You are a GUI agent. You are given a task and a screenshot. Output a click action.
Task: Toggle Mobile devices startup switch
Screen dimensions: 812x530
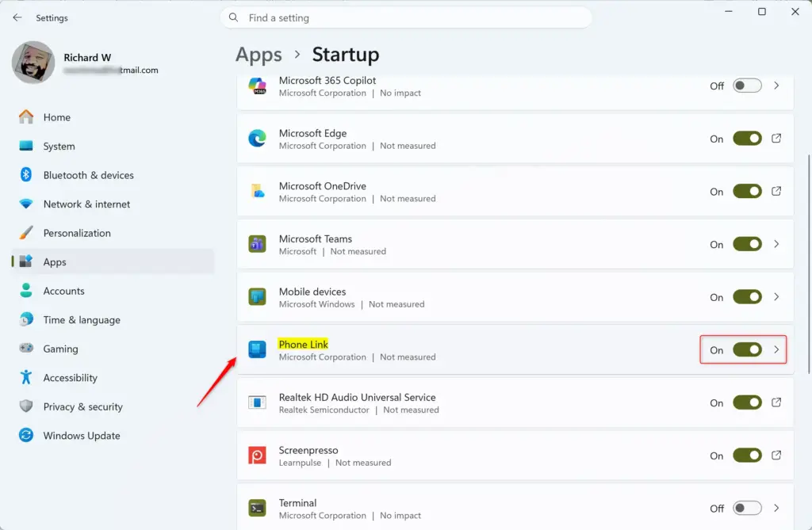(747, 296)
